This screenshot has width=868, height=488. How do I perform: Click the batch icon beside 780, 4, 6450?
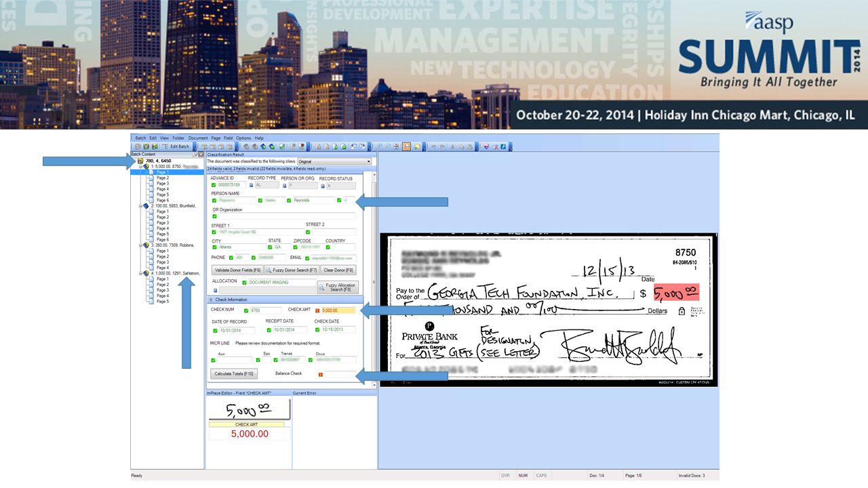tap(140, 161)
